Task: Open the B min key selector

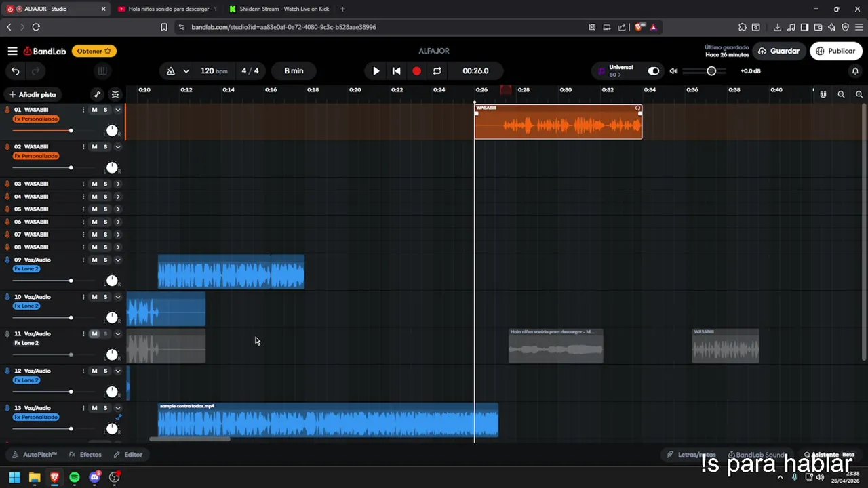Action: click(294, 70)
